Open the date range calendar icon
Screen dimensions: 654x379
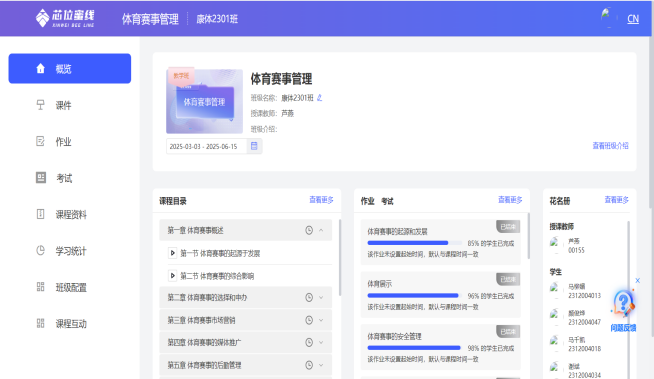pyautogui.click(x=254, y=146)
